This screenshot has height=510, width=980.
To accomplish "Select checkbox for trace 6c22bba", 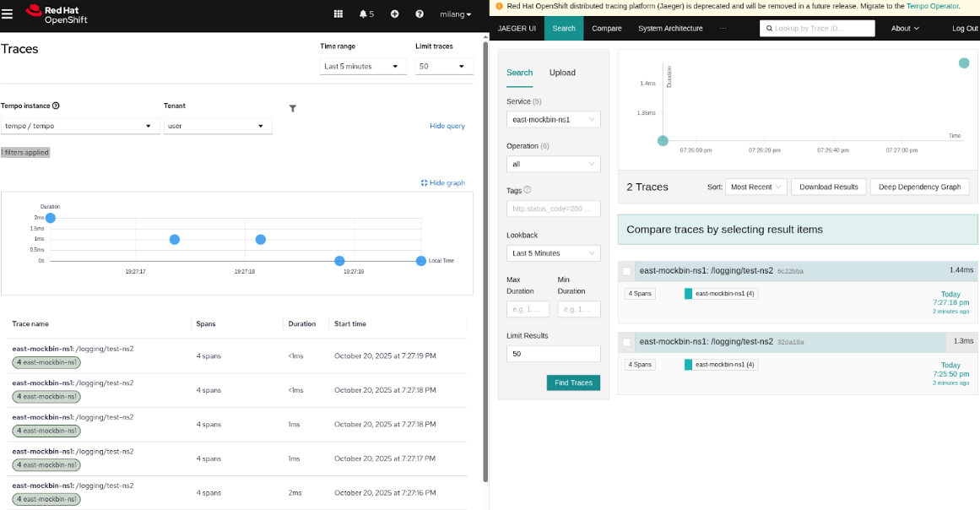I will [x=626, y=271].
